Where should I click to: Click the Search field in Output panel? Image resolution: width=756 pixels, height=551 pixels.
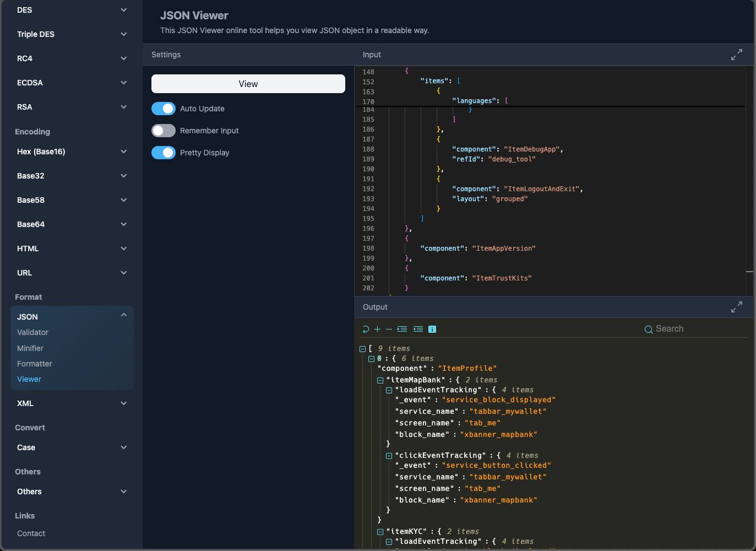click(697, 329)
